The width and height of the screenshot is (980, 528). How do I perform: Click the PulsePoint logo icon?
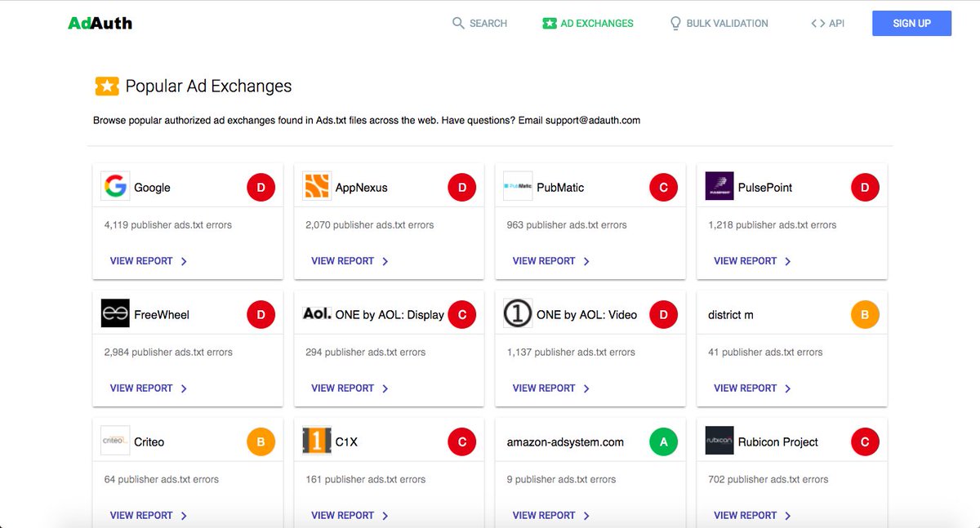[x=719, y=187]
